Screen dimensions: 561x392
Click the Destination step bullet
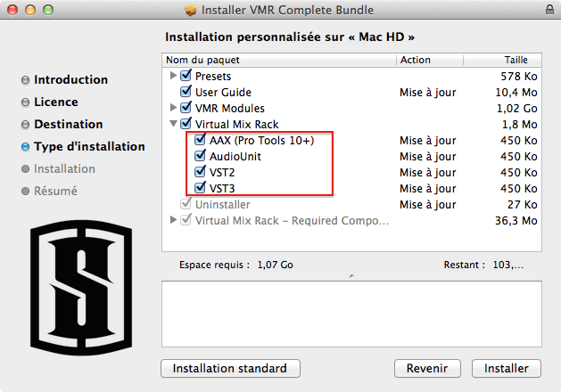click(25, 125)
